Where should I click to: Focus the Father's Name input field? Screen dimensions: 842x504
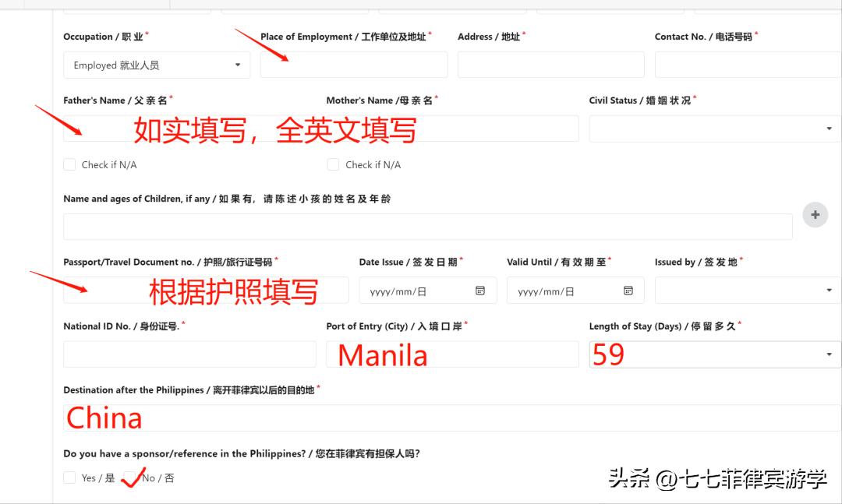click(189, 129)
